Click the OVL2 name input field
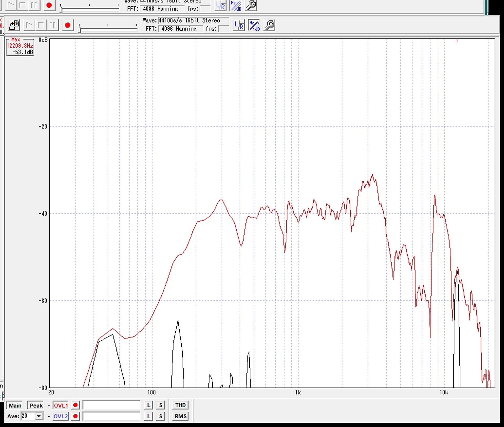504x427 pixels. pos(111,416)
